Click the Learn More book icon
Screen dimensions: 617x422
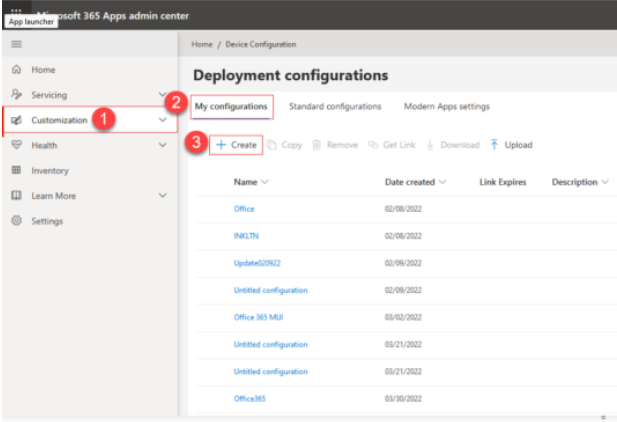[x=16, y=195]
